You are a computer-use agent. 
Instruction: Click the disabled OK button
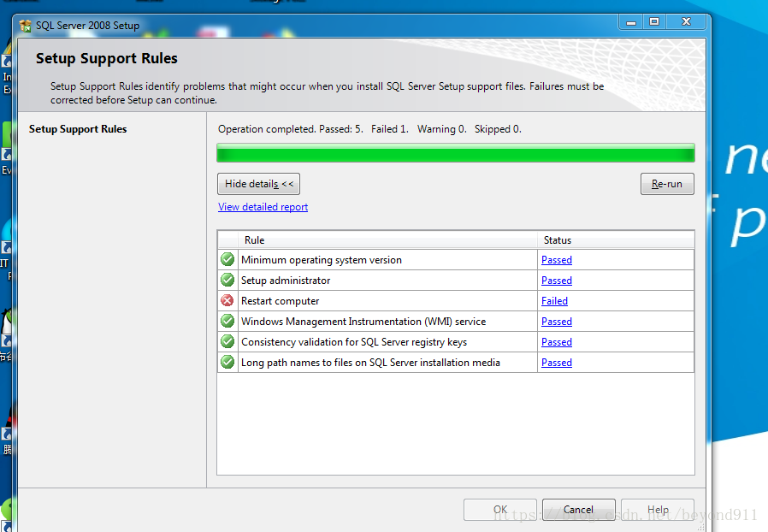point(500,510)
